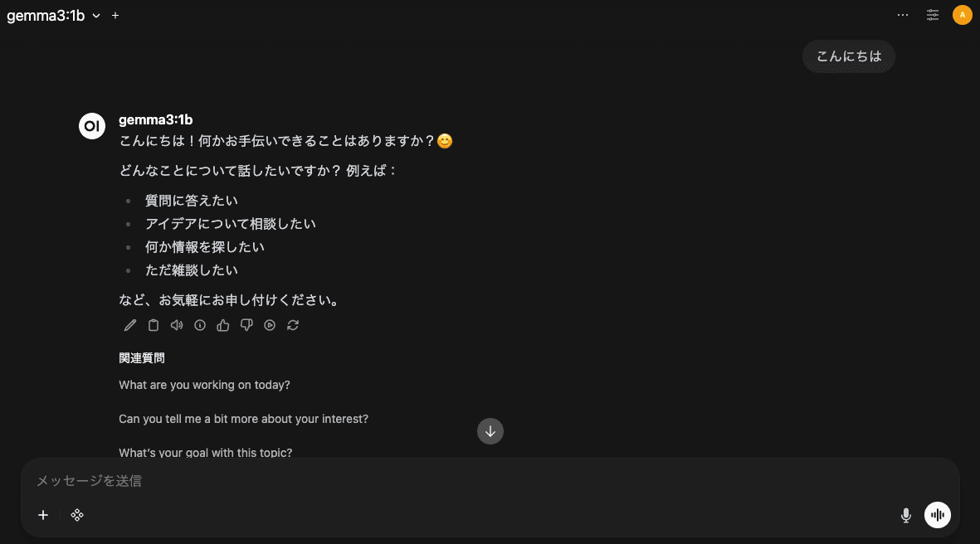The height and width of the screenshot is (544, 980).
Task: Open the three-dots chat menu
Action: 903,15
